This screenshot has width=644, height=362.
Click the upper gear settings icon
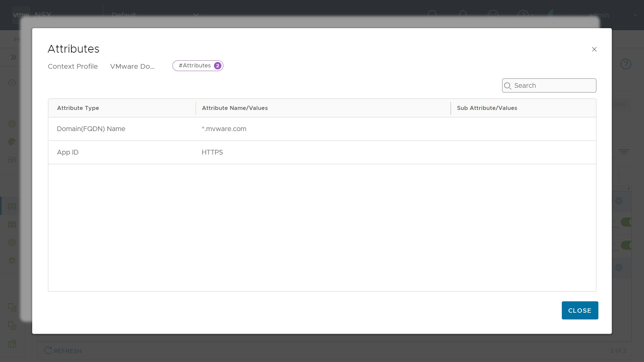coord(619,201)
